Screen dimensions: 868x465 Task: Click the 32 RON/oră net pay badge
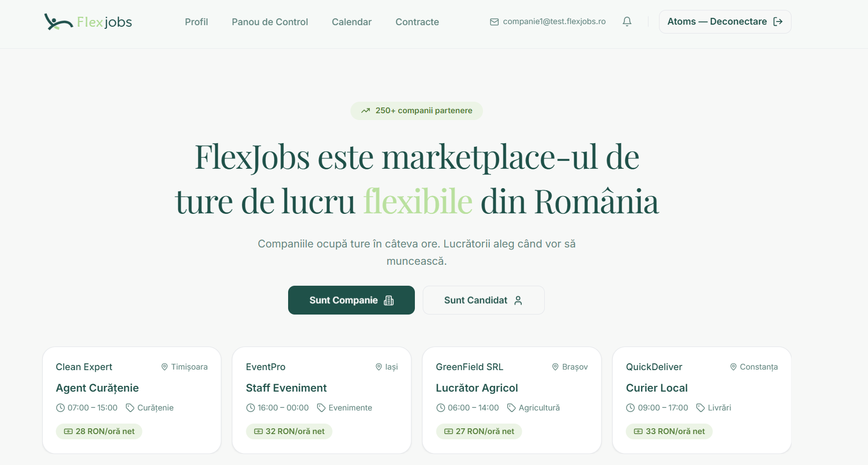pos(289,431)
